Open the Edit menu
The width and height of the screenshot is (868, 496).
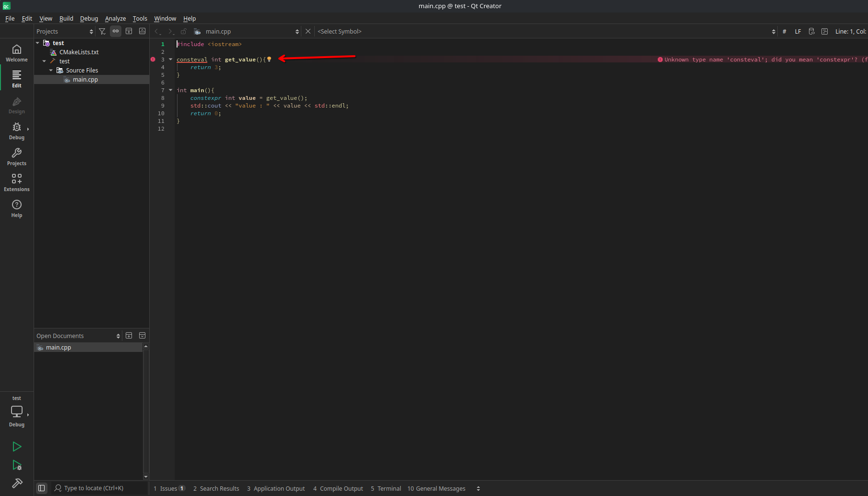click(x=27, y=18)
